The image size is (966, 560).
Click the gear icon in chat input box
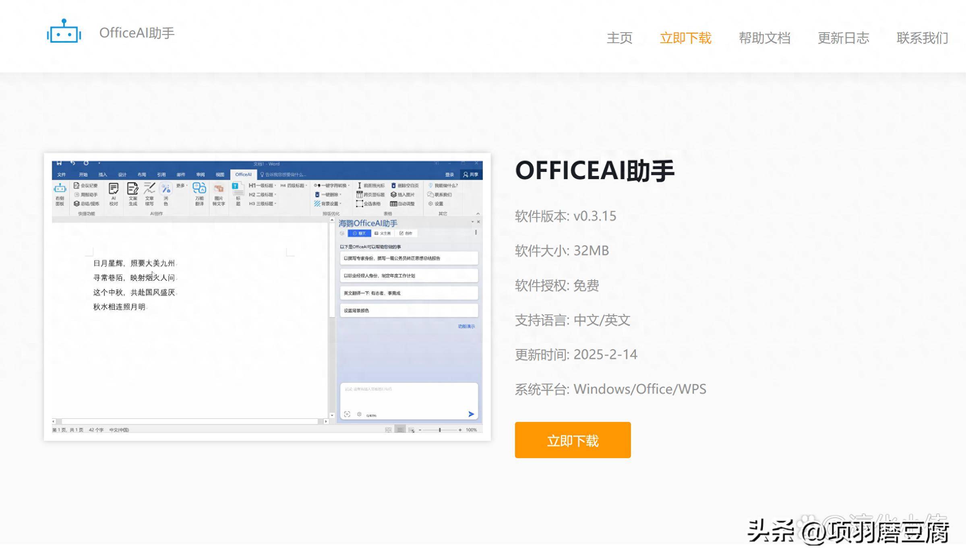pos(359,414)
